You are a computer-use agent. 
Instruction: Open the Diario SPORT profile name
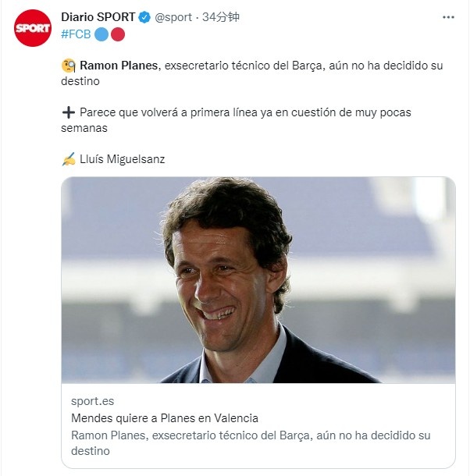click(x=98, y=17)
